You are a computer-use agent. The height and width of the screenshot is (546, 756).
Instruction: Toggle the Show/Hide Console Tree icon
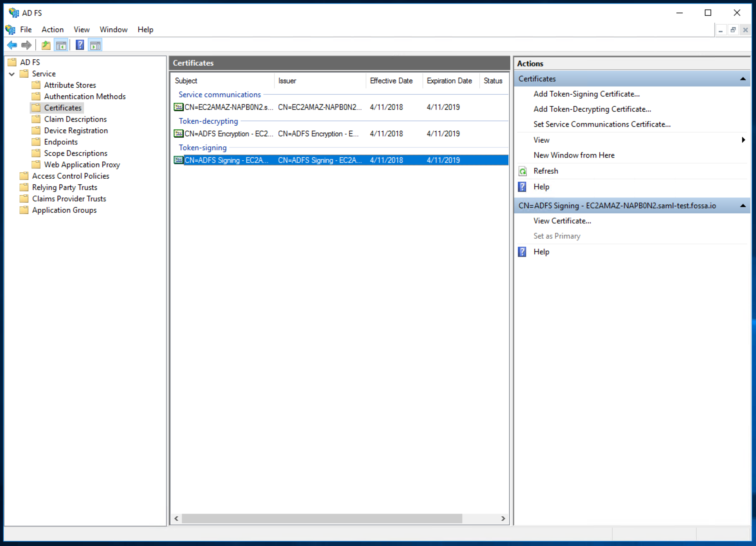[61, 45]
